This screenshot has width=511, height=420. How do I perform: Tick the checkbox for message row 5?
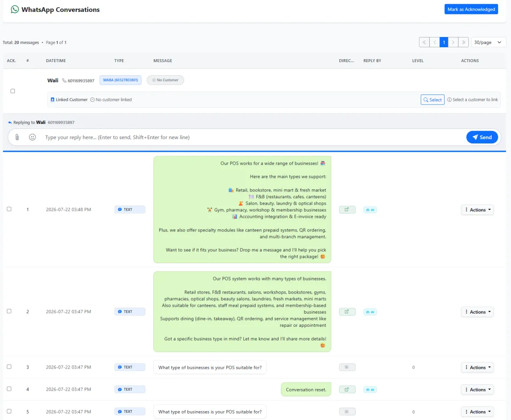[x=9, y=411]
